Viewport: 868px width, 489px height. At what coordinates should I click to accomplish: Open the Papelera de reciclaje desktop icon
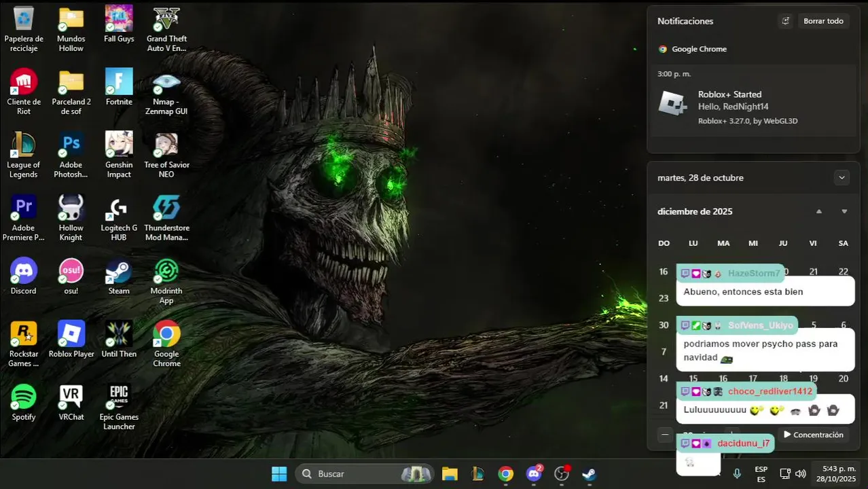click(x=24, y=29)
